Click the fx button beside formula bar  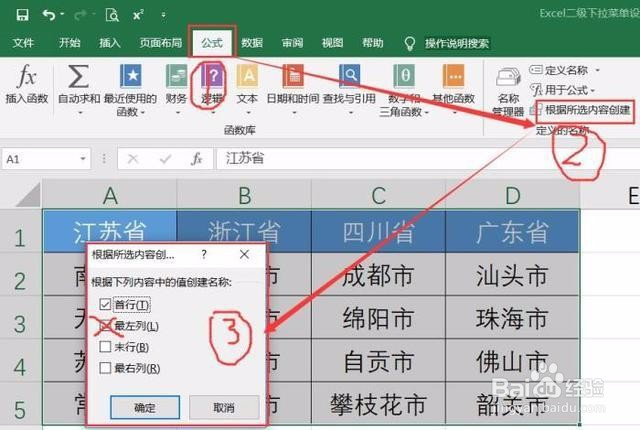196,159
